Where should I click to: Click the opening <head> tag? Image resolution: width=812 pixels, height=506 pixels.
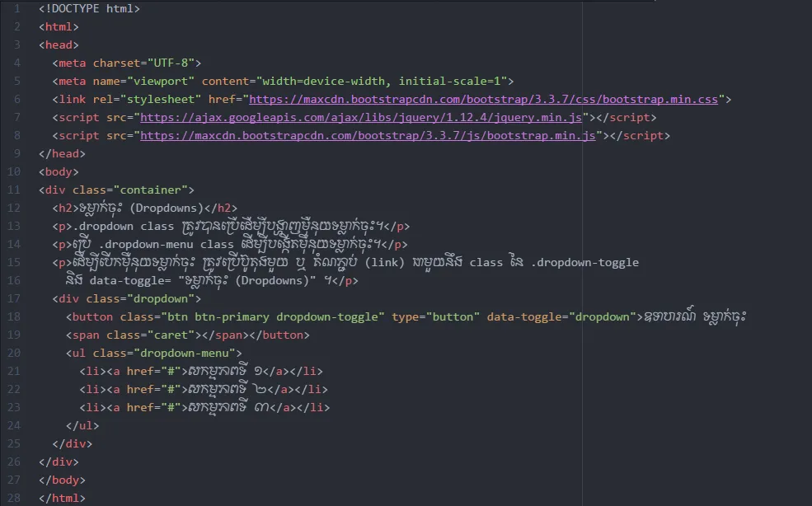point(59,45)
